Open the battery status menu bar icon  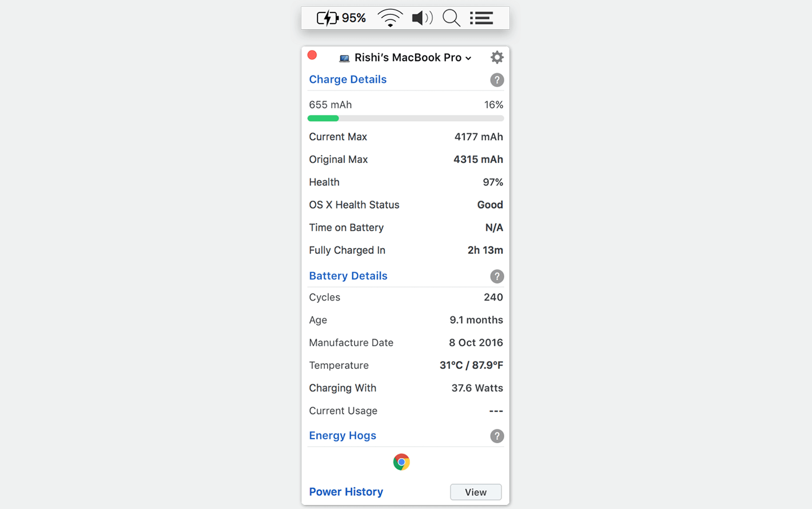pyautogui.click(x=328, y=18)
